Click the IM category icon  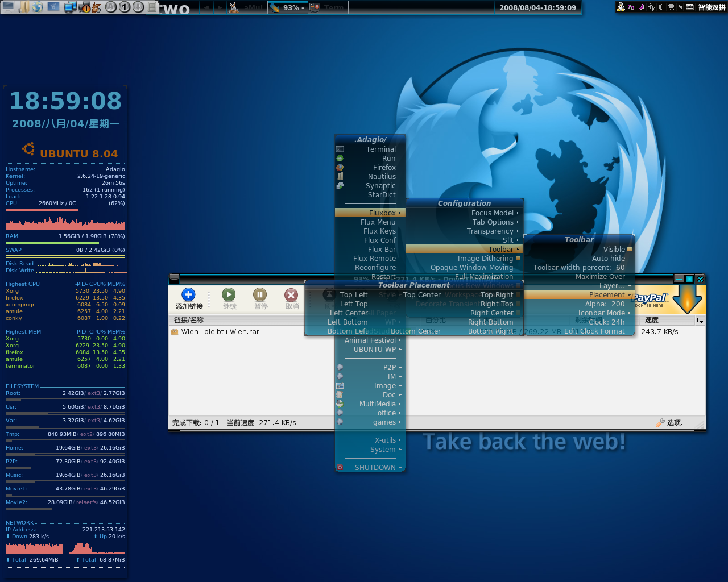(340, 376)
